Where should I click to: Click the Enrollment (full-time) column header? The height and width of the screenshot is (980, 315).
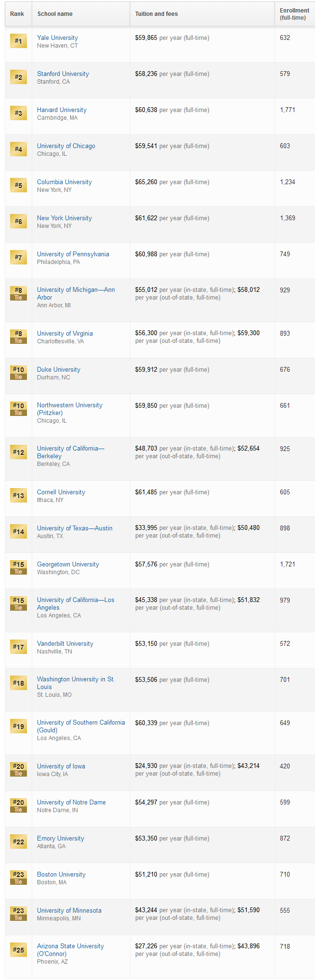[x=295, y=14]
